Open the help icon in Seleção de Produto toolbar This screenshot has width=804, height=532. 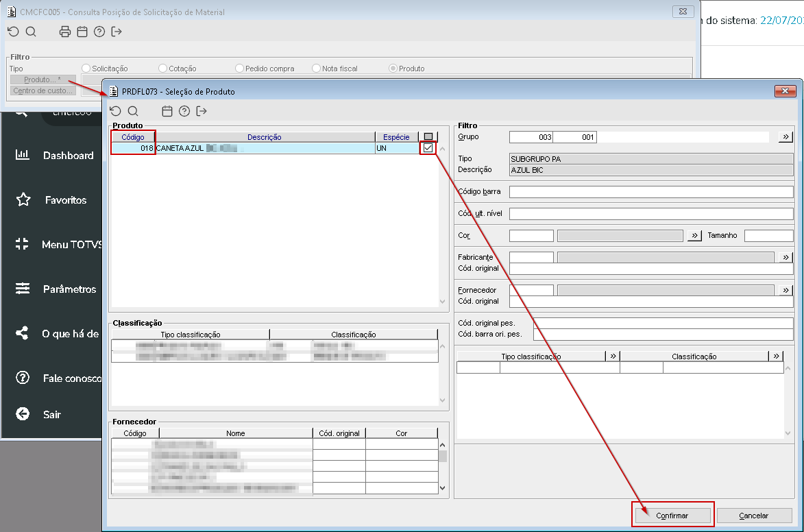[184, 111]
